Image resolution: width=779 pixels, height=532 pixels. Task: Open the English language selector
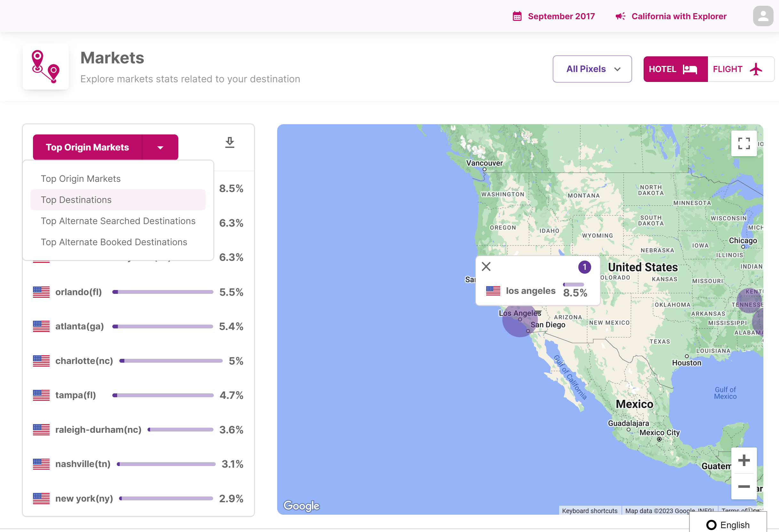[728, 525]
